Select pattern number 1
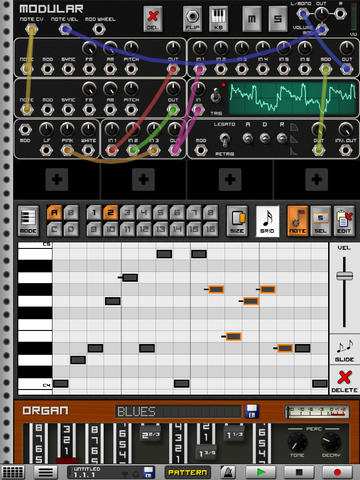This screenshot has width=360, height=480. pos(94,212)
